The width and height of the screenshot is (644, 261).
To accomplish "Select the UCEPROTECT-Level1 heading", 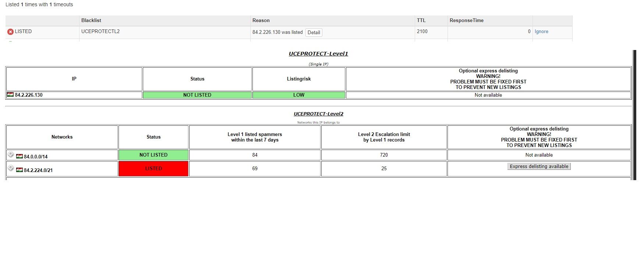I will 318,54.
